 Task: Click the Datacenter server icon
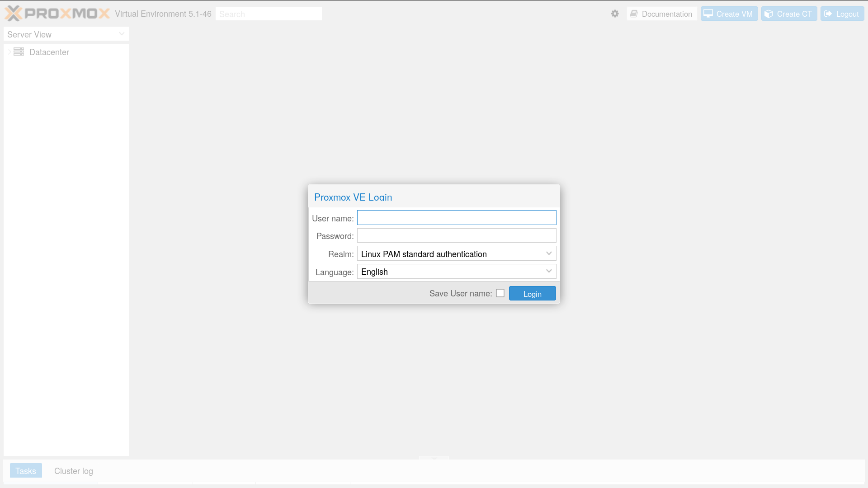(19, 52)
